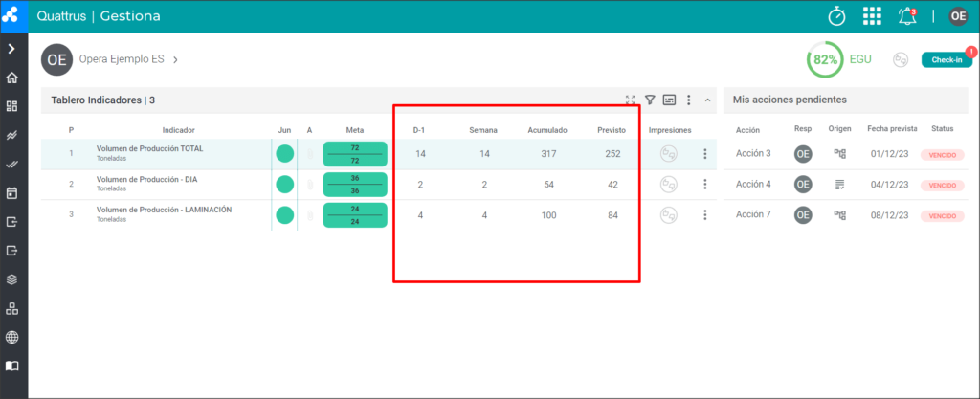
Task: Click the Previsto value 252
Action: [612, 154]
